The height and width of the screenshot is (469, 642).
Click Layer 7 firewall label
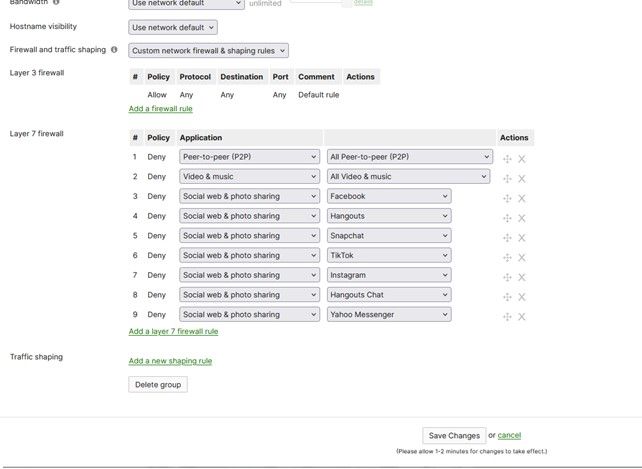click(36, 134)
